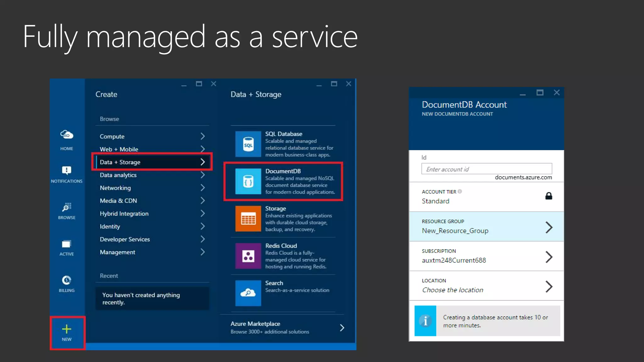Click the green plus New button
644x362 pixels.
pos(67,329)
